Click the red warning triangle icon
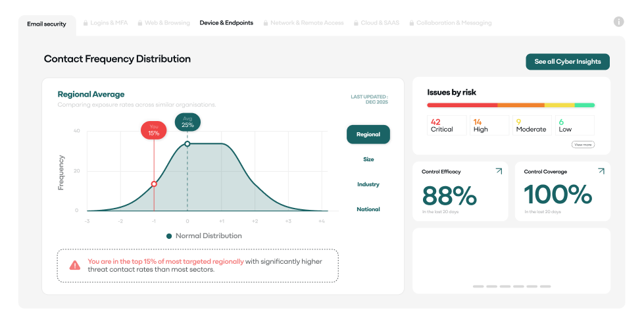This screenshot has height=327, width=644. 75,265
